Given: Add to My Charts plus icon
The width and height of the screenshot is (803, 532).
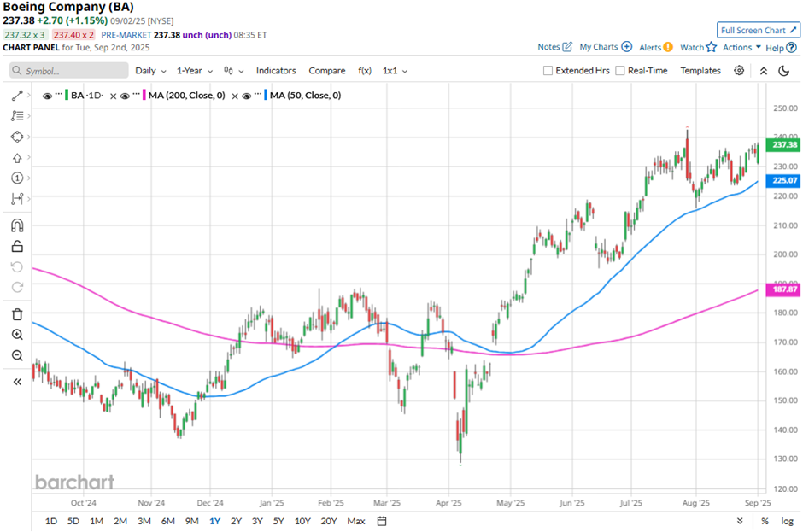Looking at the screenshot, I should (x=626, y=47).
